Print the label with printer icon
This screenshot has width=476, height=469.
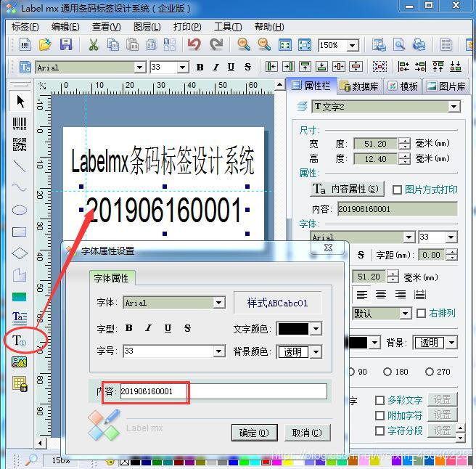click(419, 45)
